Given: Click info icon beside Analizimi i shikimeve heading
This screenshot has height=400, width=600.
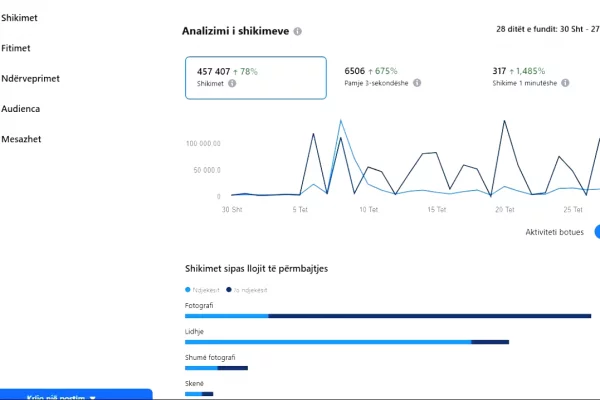Looking at the screenshot, I should tap(298, 31).
